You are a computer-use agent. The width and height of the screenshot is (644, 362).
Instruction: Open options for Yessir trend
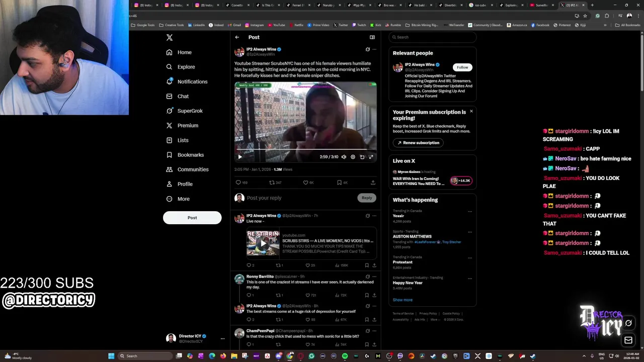pos(470,212)
